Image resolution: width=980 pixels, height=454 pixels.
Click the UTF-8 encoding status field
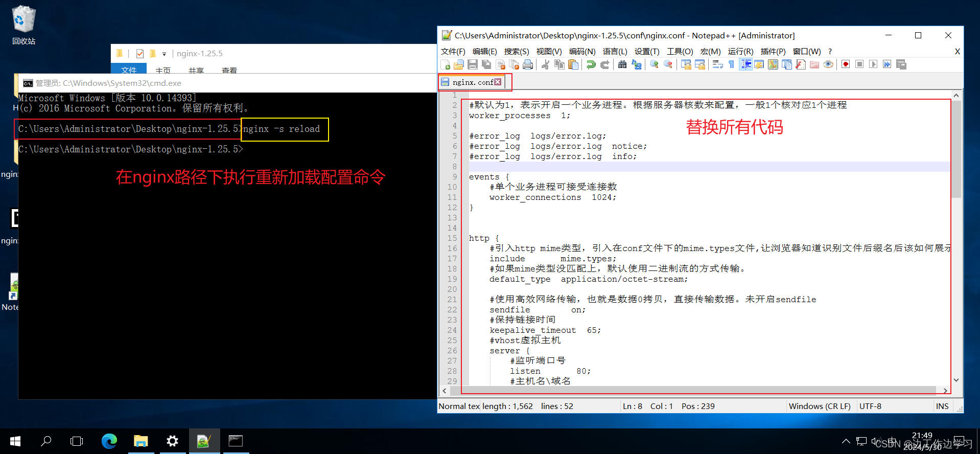(x=870, y=406)
